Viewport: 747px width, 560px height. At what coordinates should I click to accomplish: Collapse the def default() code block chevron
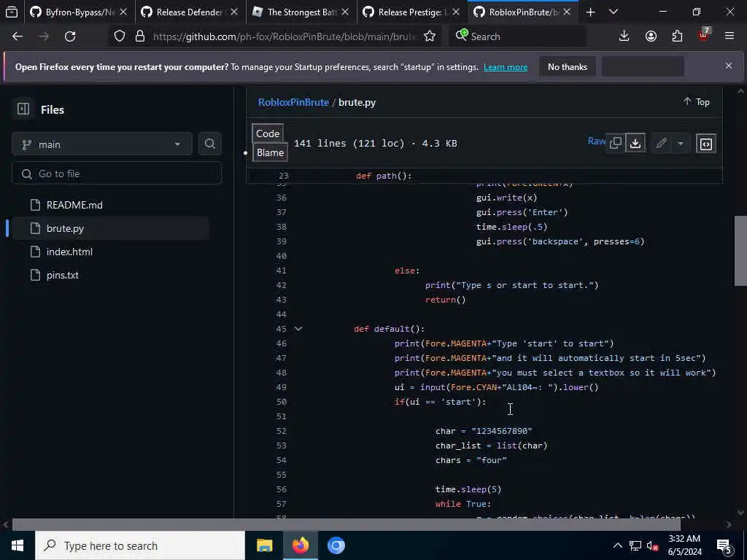298,329
